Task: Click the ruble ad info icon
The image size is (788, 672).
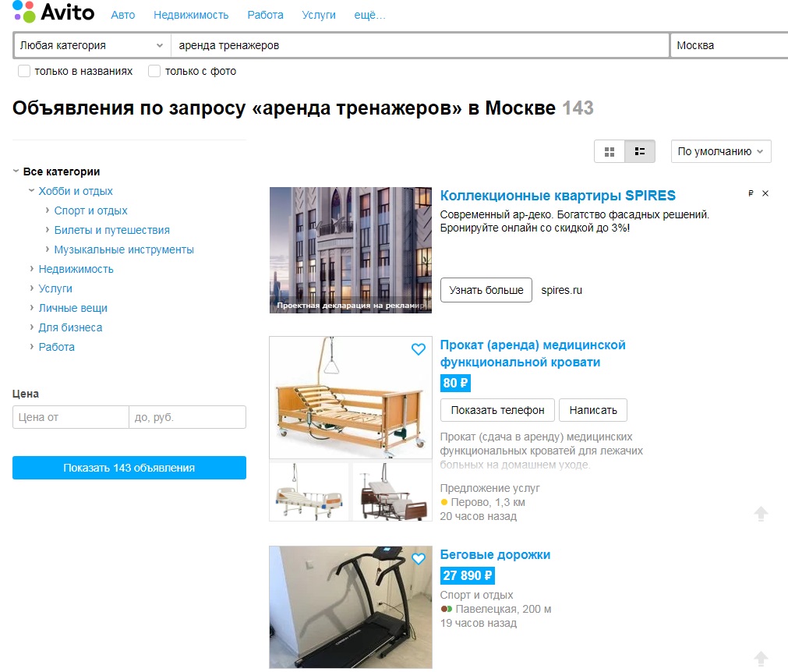Action: coord(751,193)
